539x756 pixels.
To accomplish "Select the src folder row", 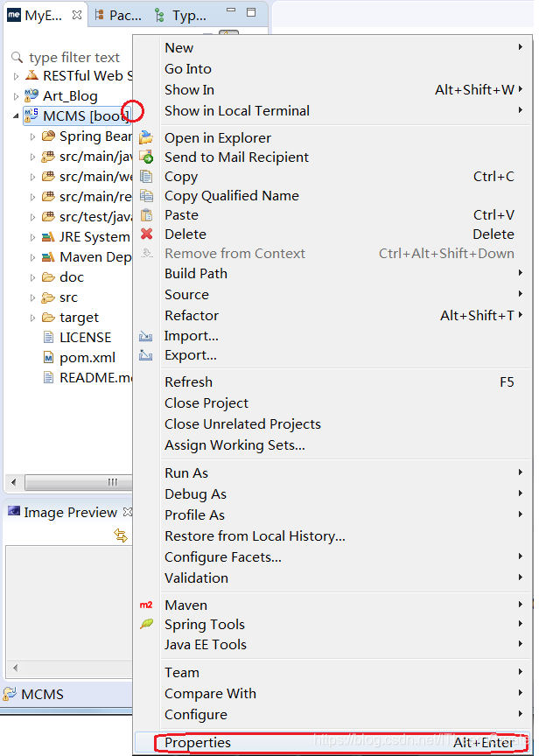I will pos(60,297).
